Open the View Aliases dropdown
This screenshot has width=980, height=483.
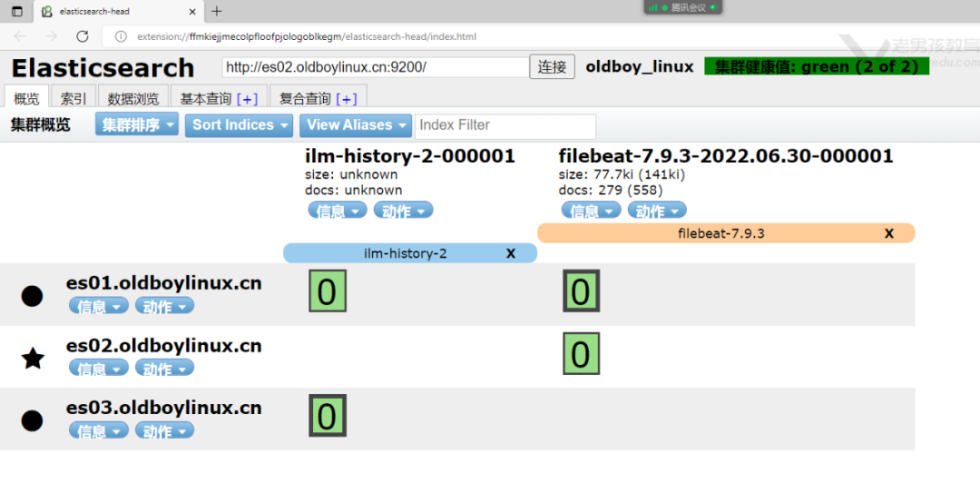(356, 125)
